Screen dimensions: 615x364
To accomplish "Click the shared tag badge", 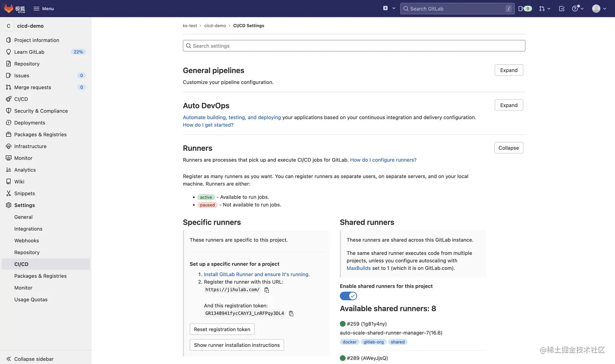I will (398, 342).
